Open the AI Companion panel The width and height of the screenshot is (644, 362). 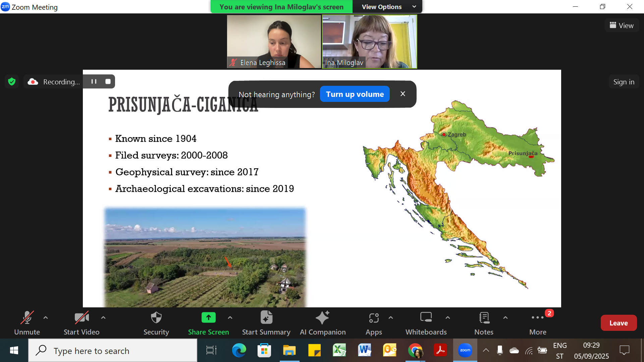322,318
